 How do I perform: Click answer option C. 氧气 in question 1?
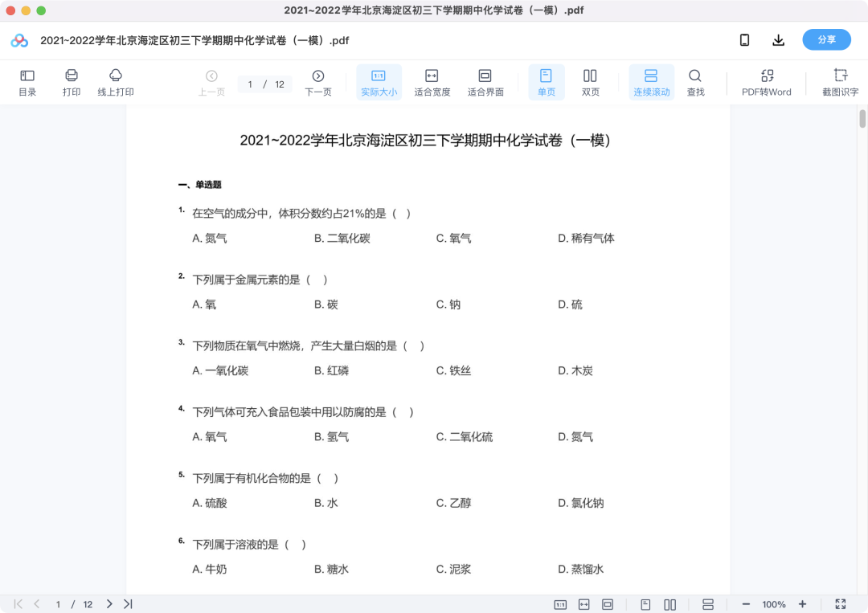coord(453,239)
